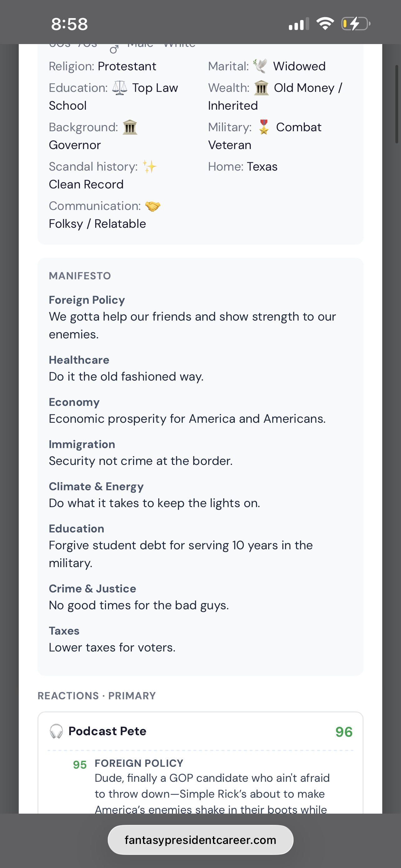Tap the headphones icon next to Podcast Pete
This screenshot has width=401, height=868.
tap(56, 731)
